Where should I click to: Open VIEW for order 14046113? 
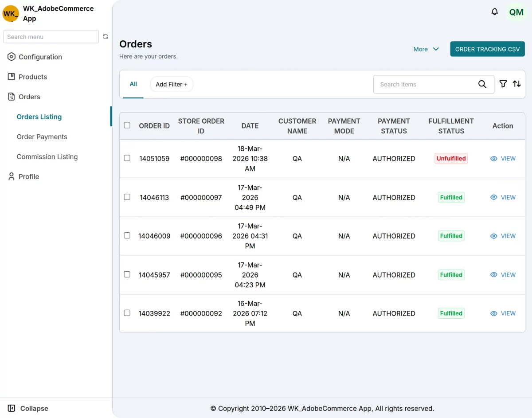(x=503, y=197)
